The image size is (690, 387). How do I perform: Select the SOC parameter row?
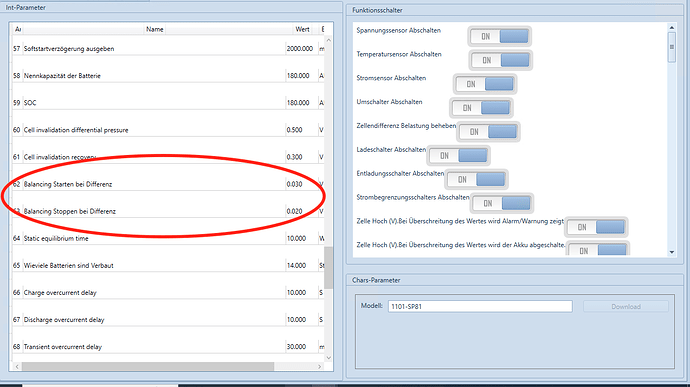point(168,103)
